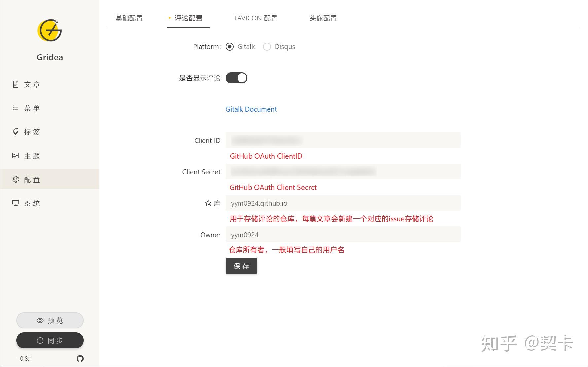Switch to the 基础配置 tab
588x367 pixels.
(x=129, y=18)
